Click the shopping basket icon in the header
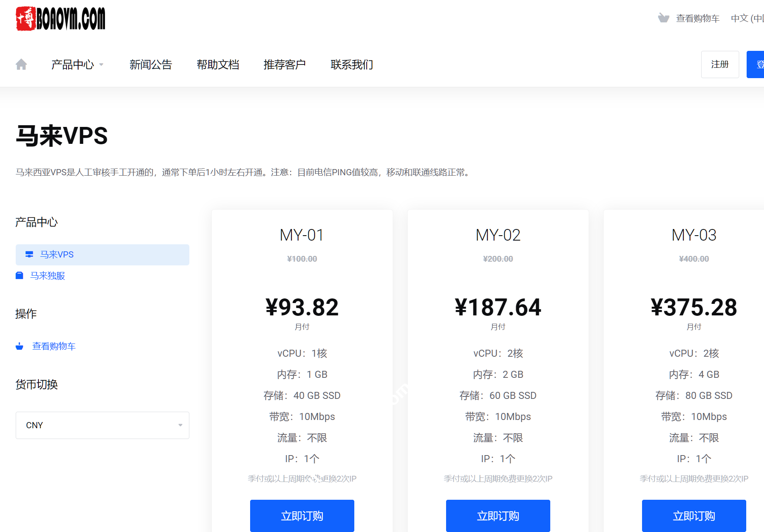Screen dimensions: 764x532 [664, 18]
